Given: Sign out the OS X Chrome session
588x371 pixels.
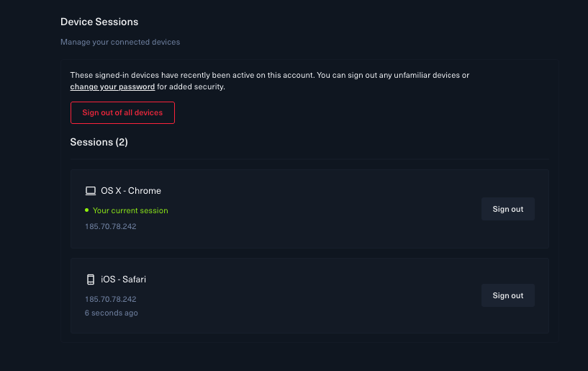Looking at the screenshot, I should (x=507, y=209).
